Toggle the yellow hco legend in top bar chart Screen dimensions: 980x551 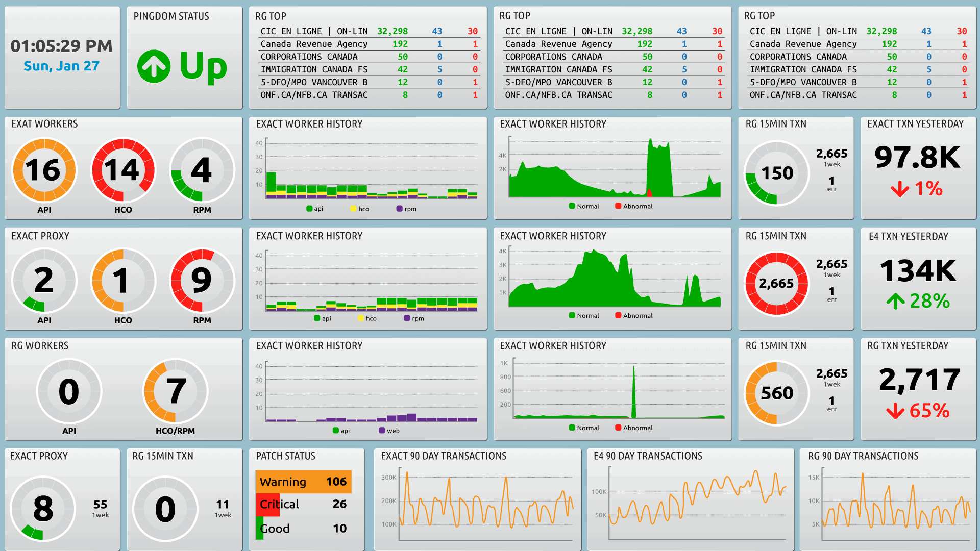[359, 209]
